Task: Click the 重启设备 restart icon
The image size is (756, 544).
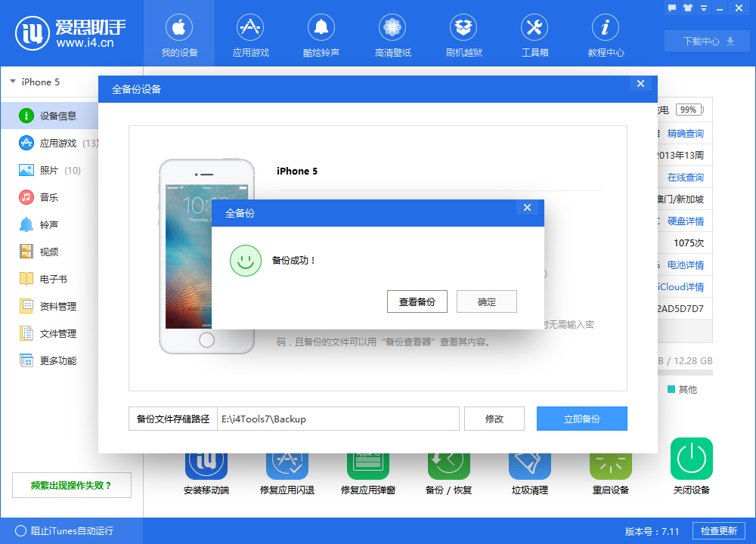Action: coord(610,467)
